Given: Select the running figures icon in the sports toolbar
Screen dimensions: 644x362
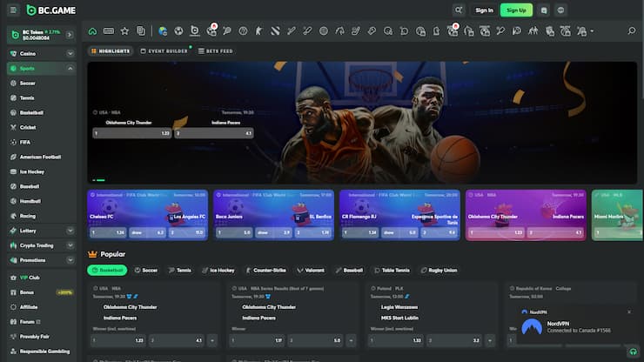Looking at the screenshot, I should pyautogui.click(x=533, y=31).
